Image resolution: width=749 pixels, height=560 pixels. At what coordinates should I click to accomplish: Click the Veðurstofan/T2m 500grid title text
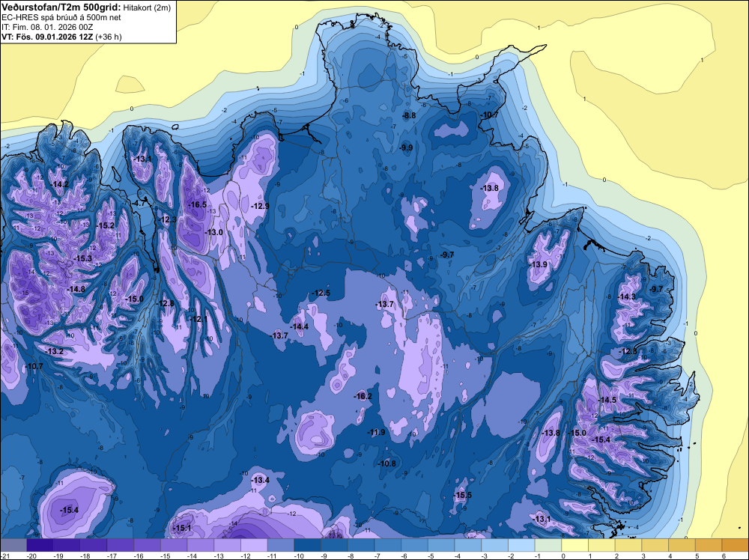tap(61, 7)
